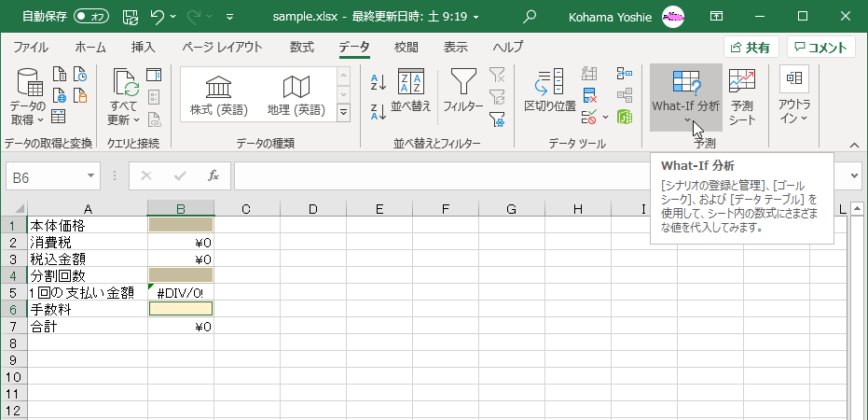Open Customize Quick Access Toolbar dropdown
The image size is (868, 420).
[229, 16]
